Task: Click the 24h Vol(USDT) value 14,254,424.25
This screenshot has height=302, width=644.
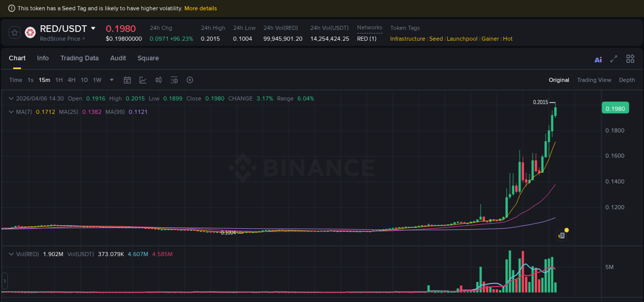Action: pos(330,39)
